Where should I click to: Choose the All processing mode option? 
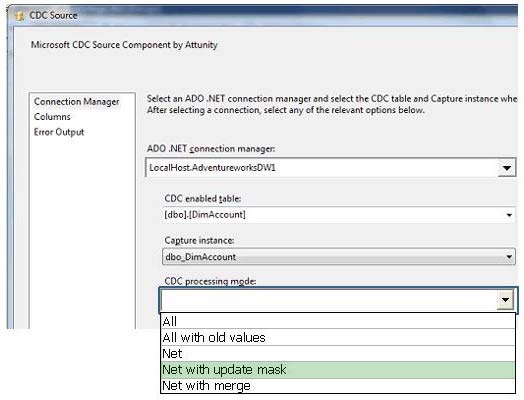[338, 321]
